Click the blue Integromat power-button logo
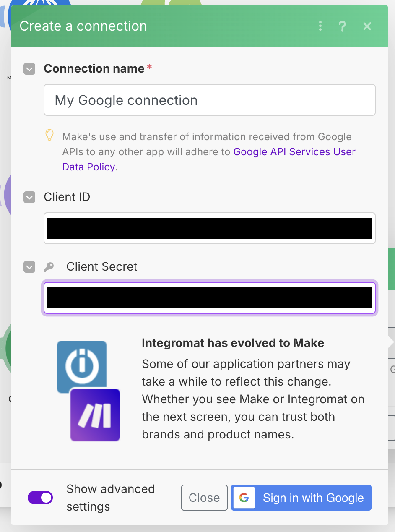The image size is (395, 532). click(81, 367)
